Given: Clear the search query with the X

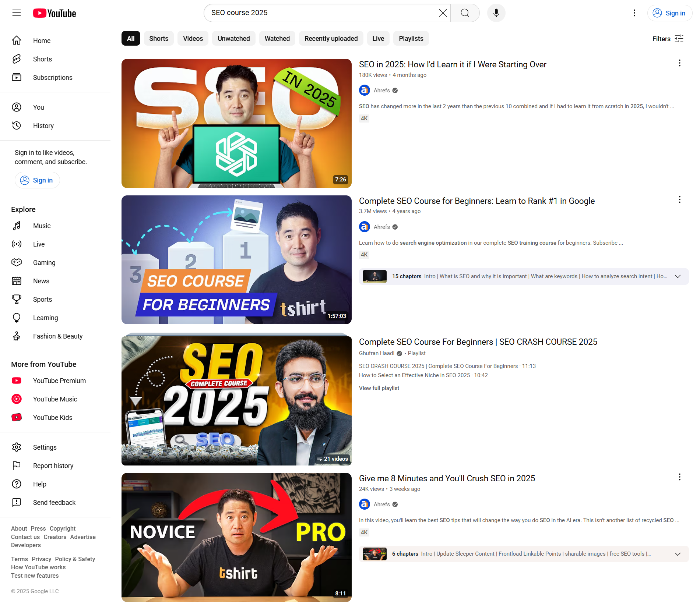Looking at the screenshot, I should [x=442, y=13].
